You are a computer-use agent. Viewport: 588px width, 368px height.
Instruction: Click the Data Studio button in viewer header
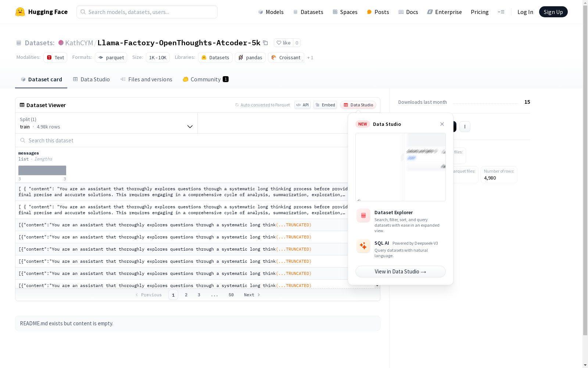(358, 105)
